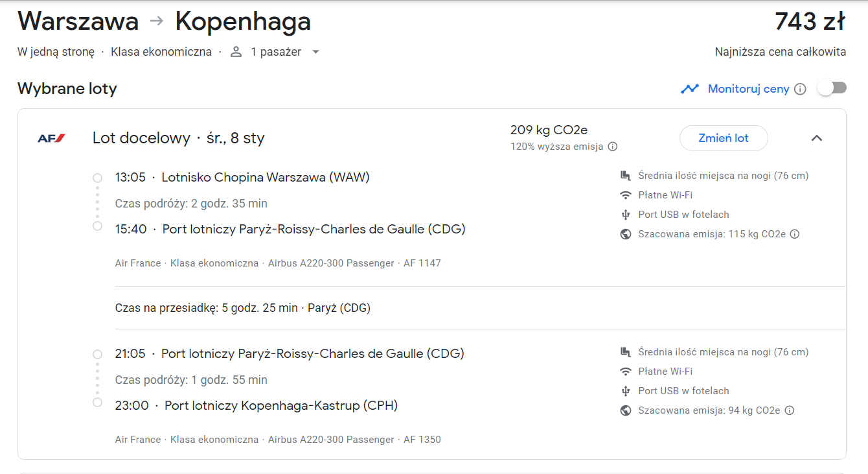Click the passenger person icon
This screenshot has height=474, width=868.
click(x=236, y=52)
